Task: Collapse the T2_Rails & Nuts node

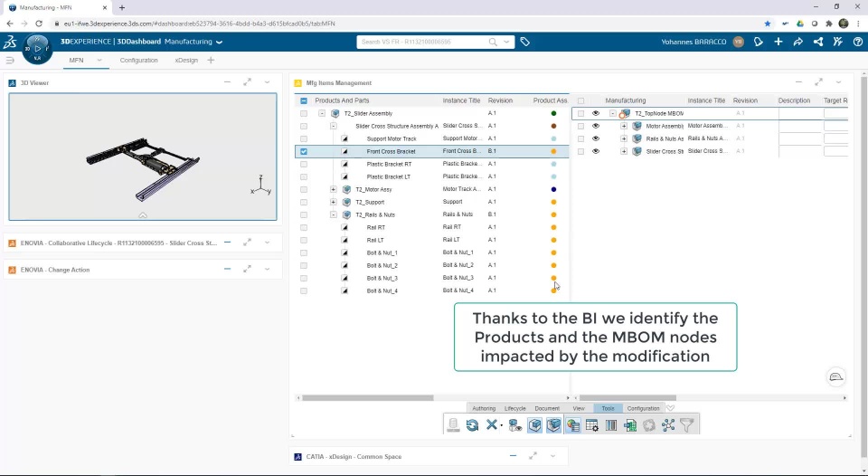Action: point(334,215)
